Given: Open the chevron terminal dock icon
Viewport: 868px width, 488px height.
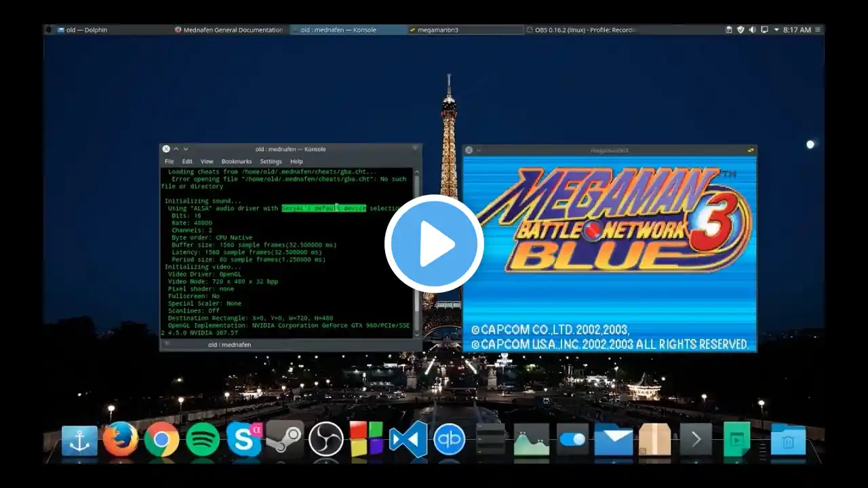Looking at the screenshot, I should click(696, 441).
